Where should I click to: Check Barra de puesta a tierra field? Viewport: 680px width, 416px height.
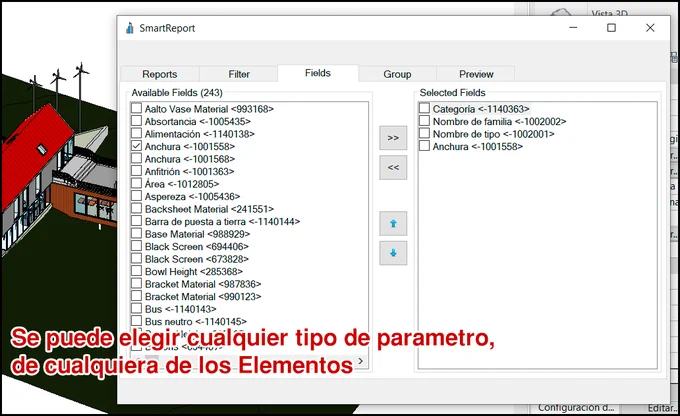coord(136,221)
